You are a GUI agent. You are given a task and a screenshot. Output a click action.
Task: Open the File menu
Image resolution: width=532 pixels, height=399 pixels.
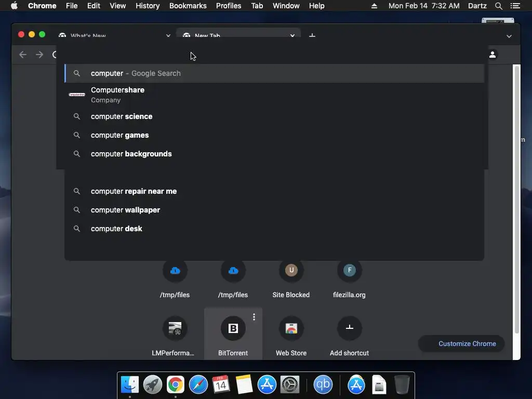coord(72,6)
